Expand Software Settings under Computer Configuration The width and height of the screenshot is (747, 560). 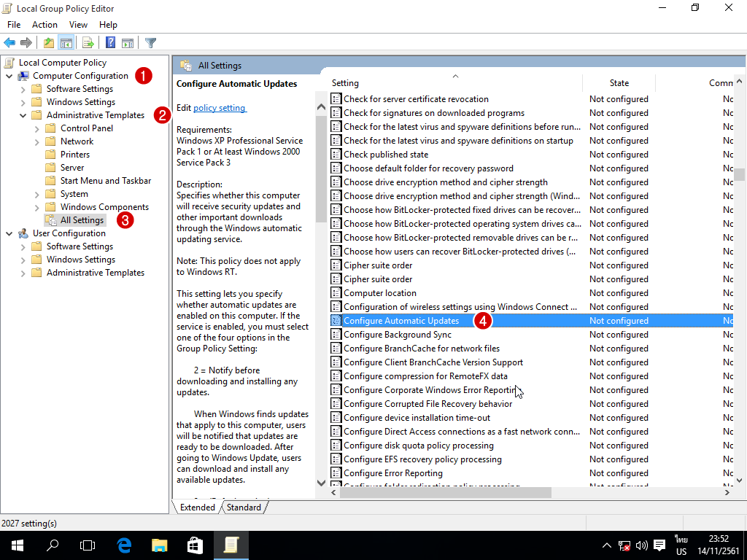point(23,89)
